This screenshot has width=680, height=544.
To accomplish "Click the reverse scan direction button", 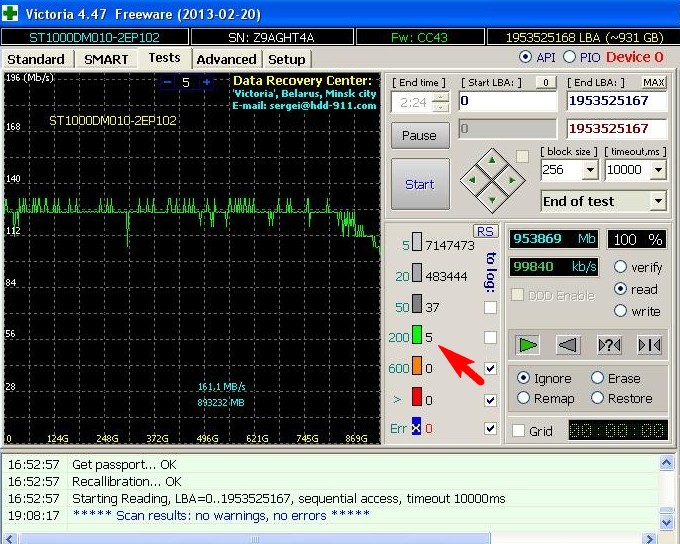I will click(x=568, y=345).
